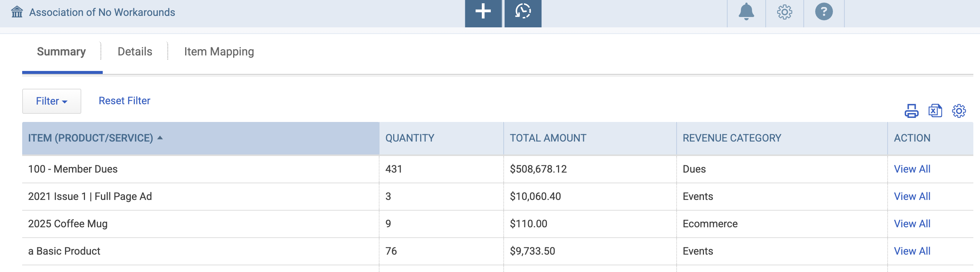
Task: Click the association building icon
Action: tap(17, 12)
